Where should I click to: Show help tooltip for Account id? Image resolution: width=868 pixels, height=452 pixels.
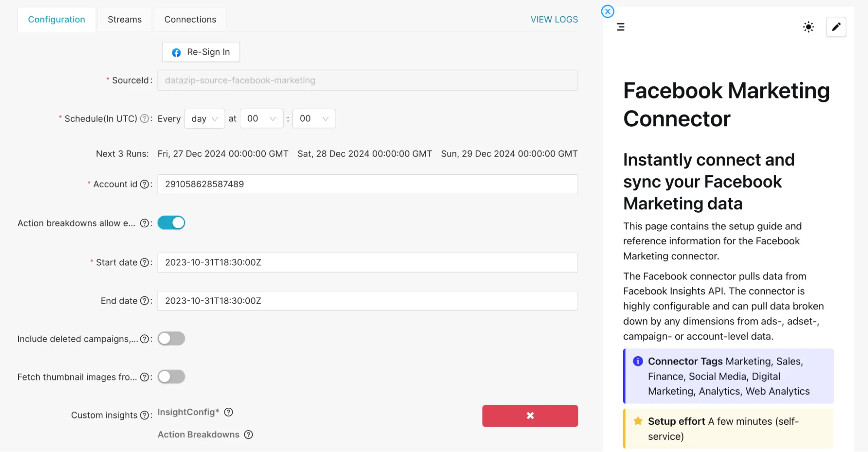(145, 184)
